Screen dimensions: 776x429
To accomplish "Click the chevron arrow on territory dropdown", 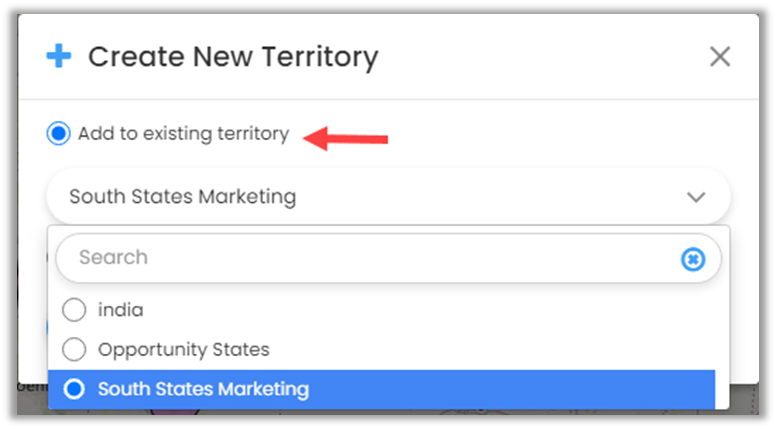I will (696, 197).
